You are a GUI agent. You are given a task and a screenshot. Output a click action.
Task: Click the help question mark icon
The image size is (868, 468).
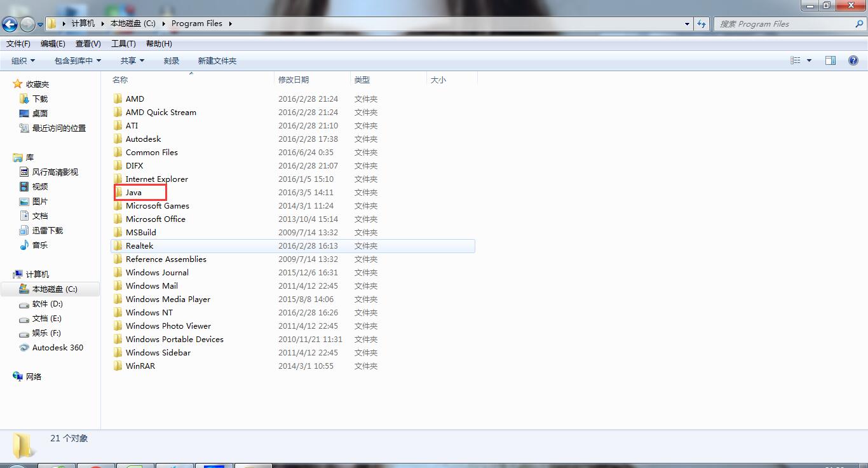point(853,60)
